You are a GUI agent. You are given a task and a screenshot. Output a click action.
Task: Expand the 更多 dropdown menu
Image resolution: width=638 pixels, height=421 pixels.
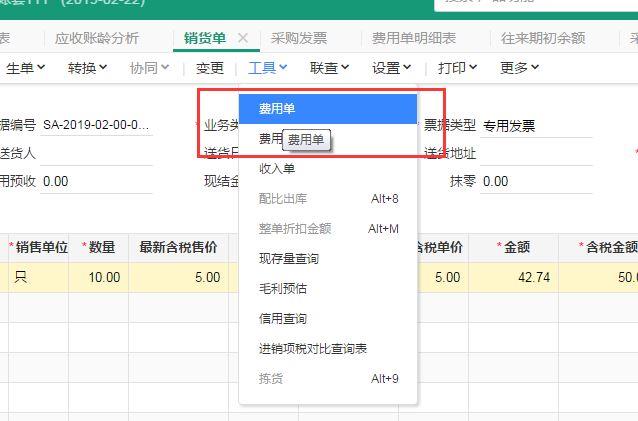click(519, 68)
